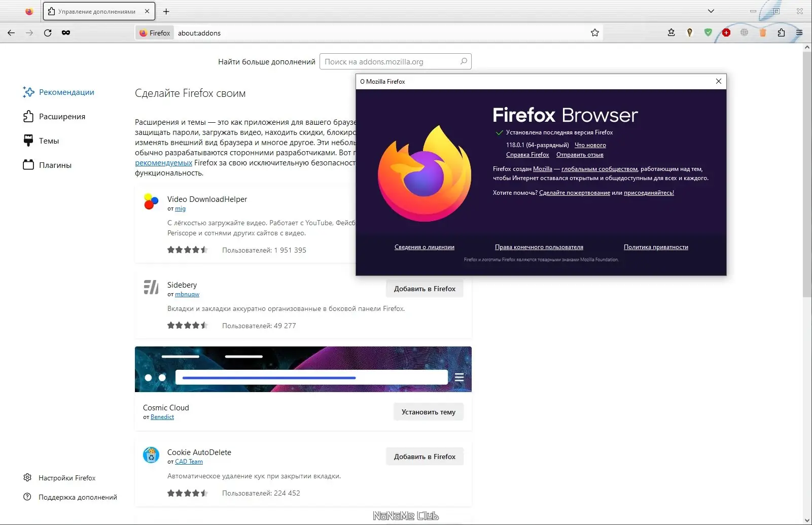Open Sidebery author mbnuqw link
The width and height of the screenshot is (812, 525).
click(x=187, y=294)
